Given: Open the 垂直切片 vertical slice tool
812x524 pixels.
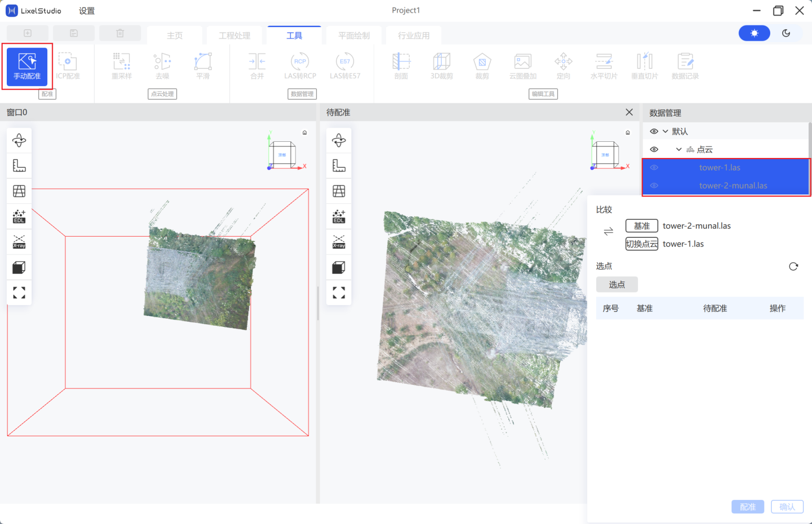Looking at the screenshot, I should coord(645,66).
